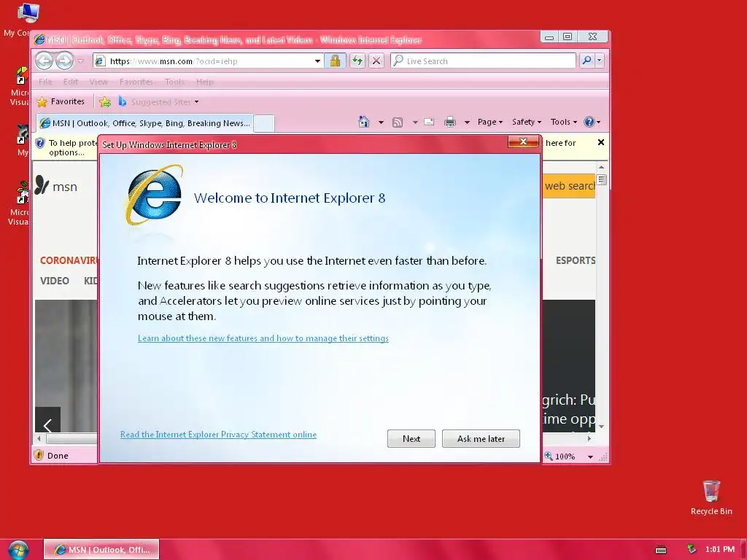Open the Help menu
Viewport: 747px width, 560px height.
click(x=205, y=82)
